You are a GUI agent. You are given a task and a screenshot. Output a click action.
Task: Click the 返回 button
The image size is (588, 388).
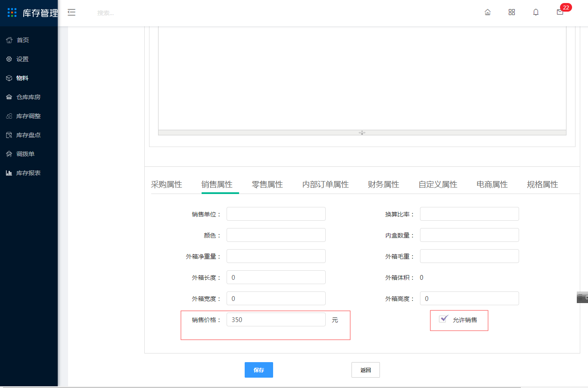pyautogui.click(x=366, y=370)
